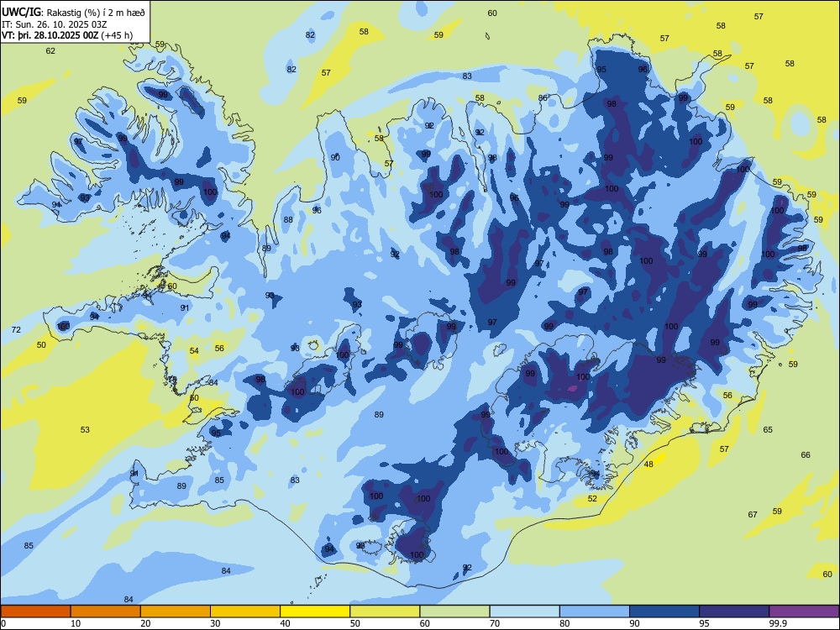Click the 0–10 dark orange legend swatch
Viewport: 840px width, 630px height.
point(35,612)
